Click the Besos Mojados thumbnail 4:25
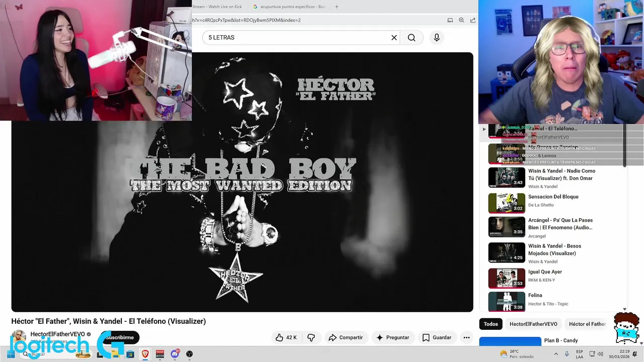Viewport: 644px width, 362px height. pyautogui.click(x=507, y=252)
